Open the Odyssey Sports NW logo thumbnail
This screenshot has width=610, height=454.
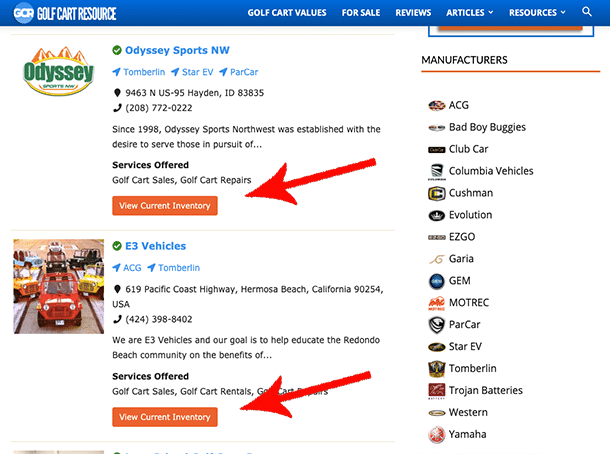tap(58, 71)
